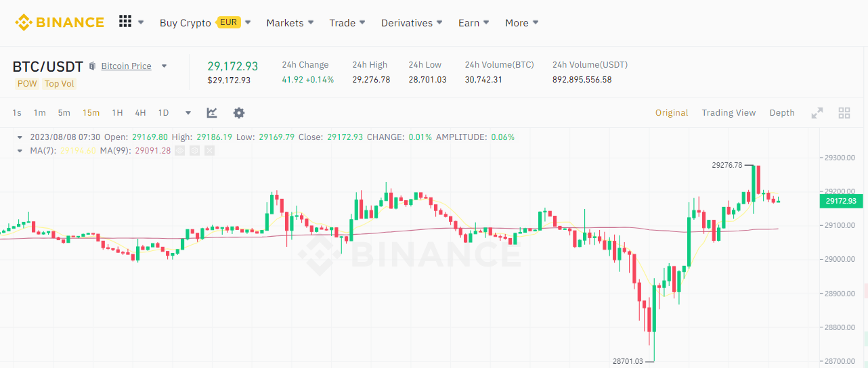Click the 28800.00 price axis label

[840, 327]
